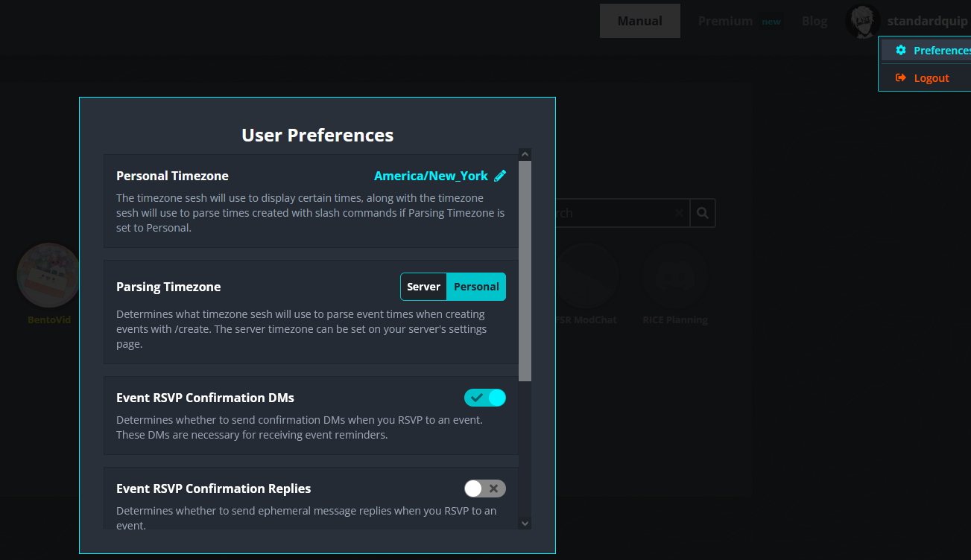
Task: Click the preferences scrollbar thumb
Action: (x=525, y=270)
